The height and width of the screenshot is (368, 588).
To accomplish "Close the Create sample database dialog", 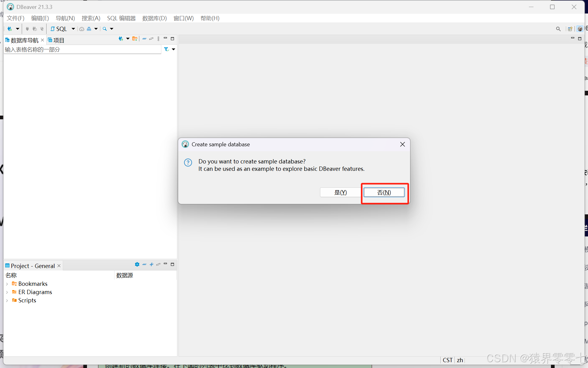I will tap(402, 144).
